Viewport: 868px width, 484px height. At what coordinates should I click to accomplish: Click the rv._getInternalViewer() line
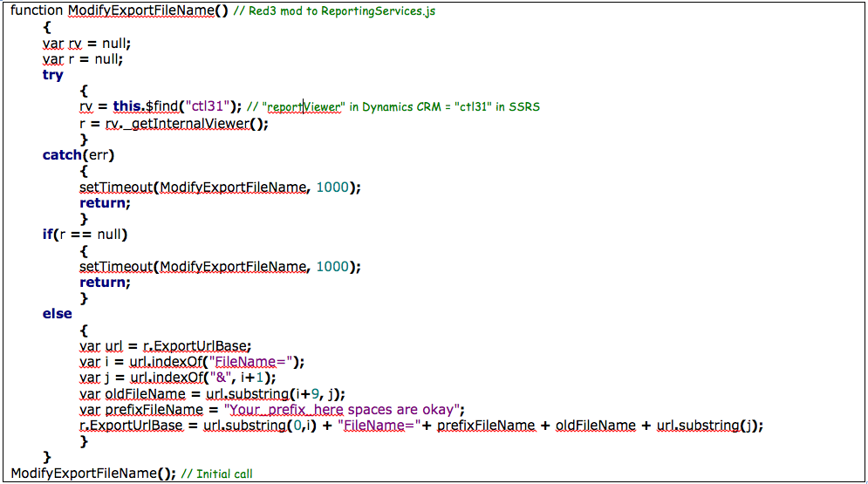174,123
